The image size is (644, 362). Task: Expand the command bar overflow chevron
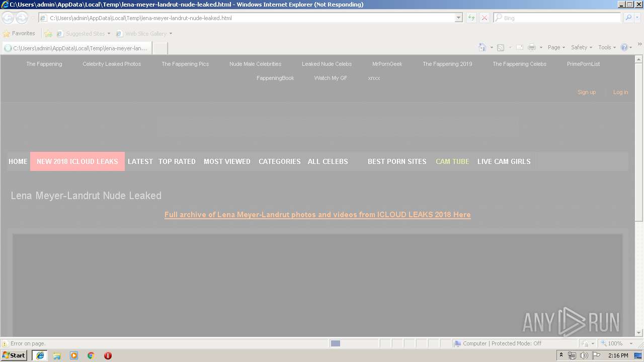coord(639,44)
